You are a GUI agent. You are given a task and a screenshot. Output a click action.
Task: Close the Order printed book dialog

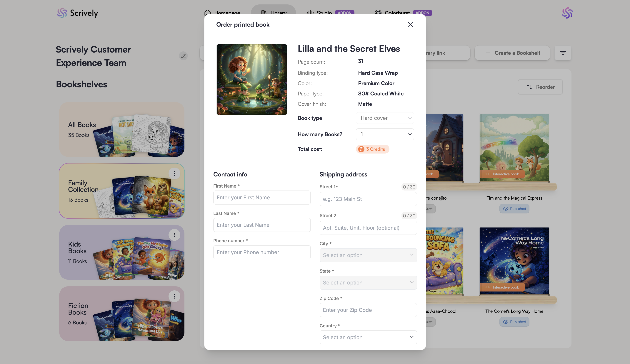(x=410, y=24)
